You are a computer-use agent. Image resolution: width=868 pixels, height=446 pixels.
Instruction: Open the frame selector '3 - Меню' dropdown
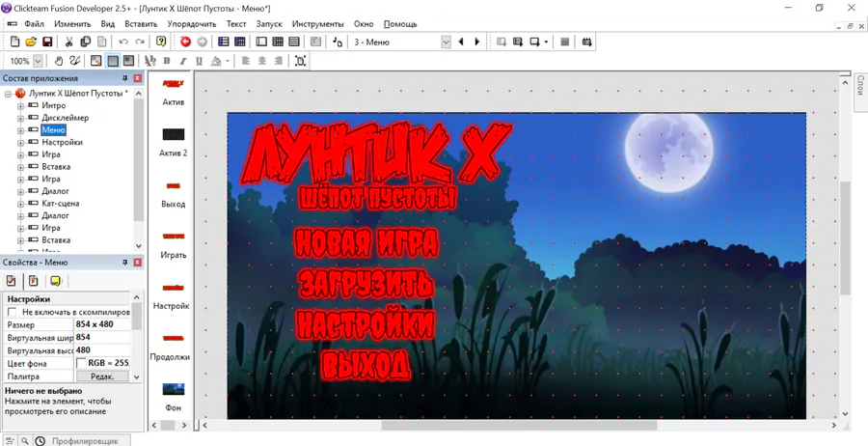click(446, 42)
